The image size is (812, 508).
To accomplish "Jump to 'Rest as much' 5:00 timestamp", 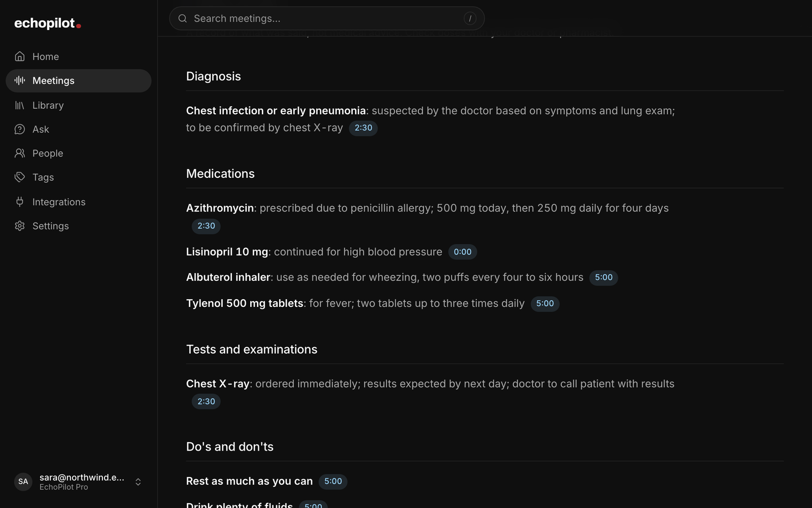I will point(333,481).
